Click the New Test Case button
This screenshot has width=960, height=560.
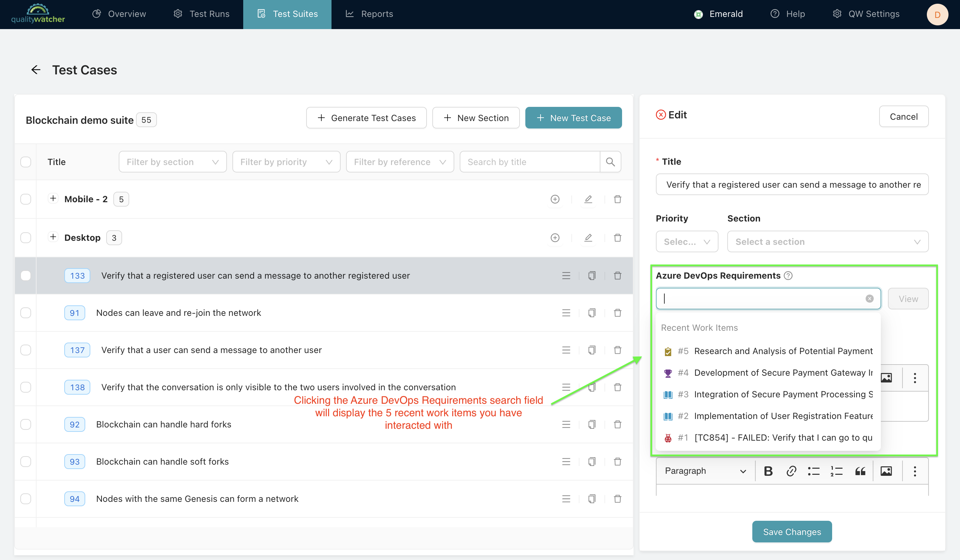pos(573,118)
